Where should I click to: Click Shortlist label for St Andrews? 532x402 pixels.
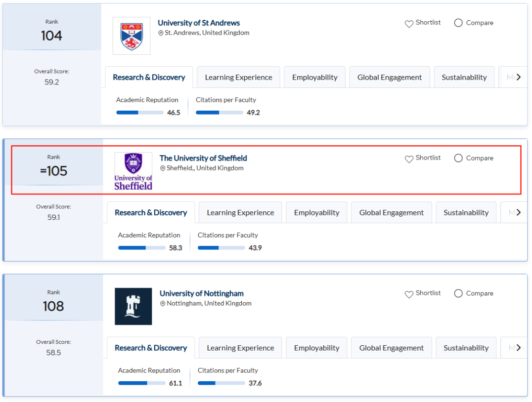coord(428,22)
